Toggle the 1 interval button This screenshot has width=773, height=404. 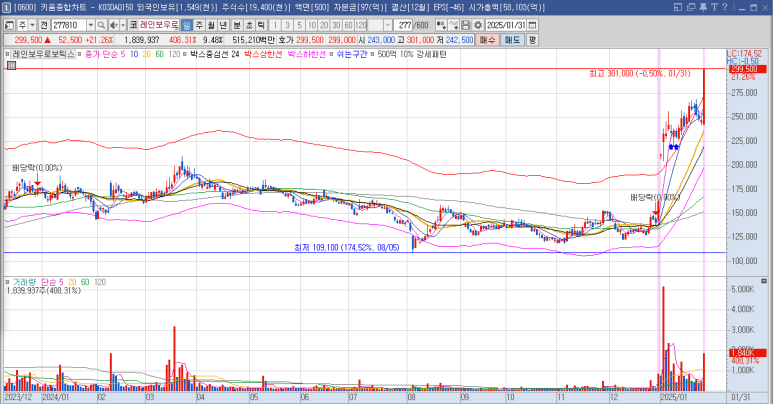[275, 25]
